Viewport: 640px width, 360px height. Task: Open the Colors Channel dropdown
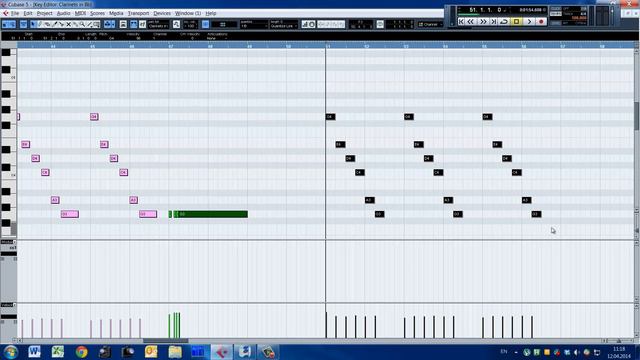point(430,24)
